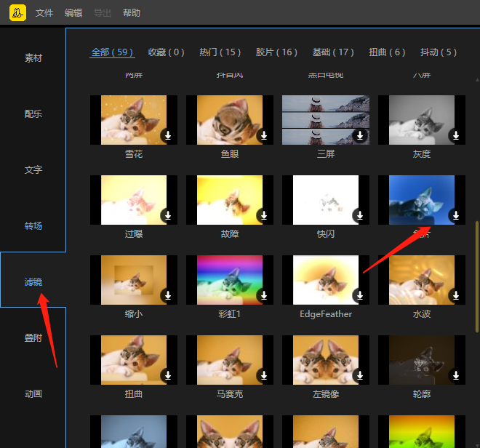The width and height of the screenshot is (480, 448).
Task: Click download icon on 过曝 filter
Action: click(x=167, y=215)
